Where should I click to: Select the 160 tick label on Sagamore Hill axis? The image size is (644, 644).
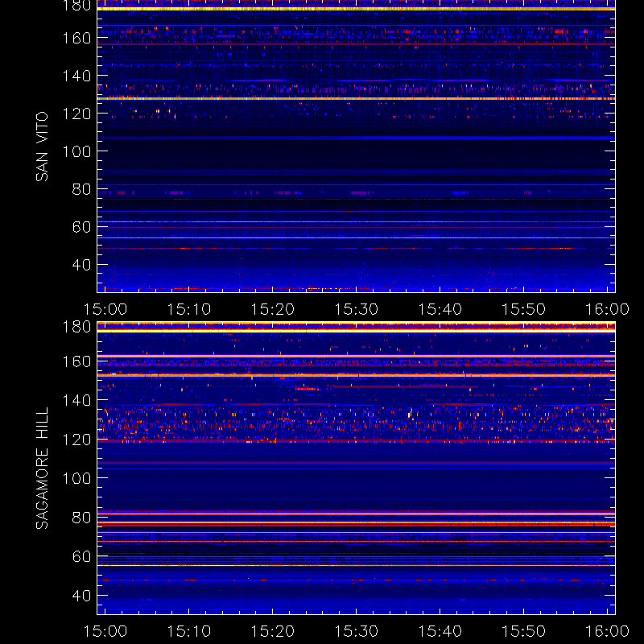76,361
